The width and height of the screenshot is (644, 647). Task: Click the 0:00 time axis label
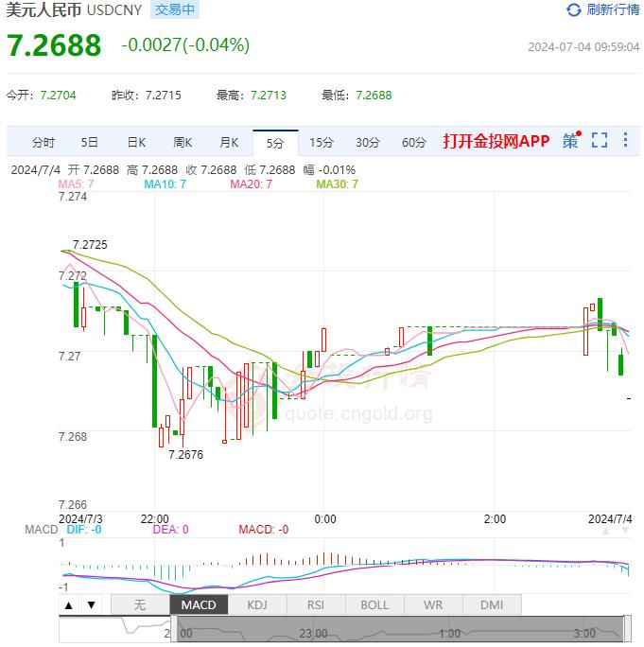pos(325,519)
